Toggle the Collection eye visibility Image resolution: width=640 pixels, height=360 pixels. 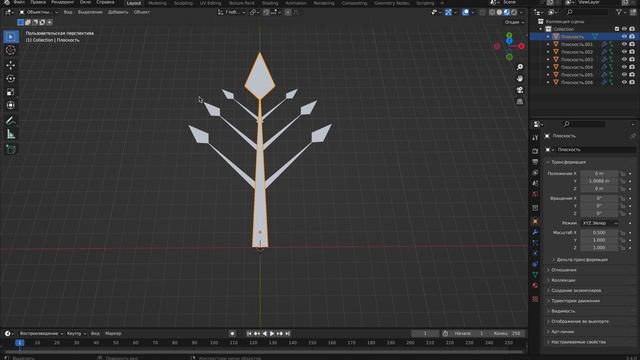pyautogui.click(x=624, y=29)
